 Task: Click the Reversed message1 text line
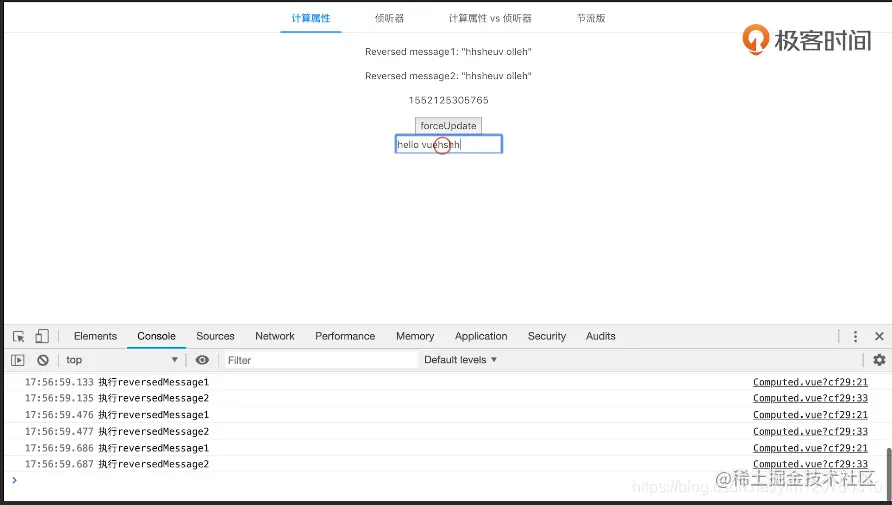(448, 52)
